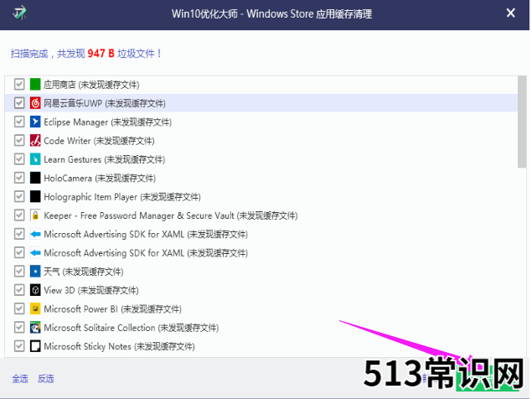Select the 'Microsoft Sticky Notes' row text
The image size is (532, 399).
click(x=119, y=346)
